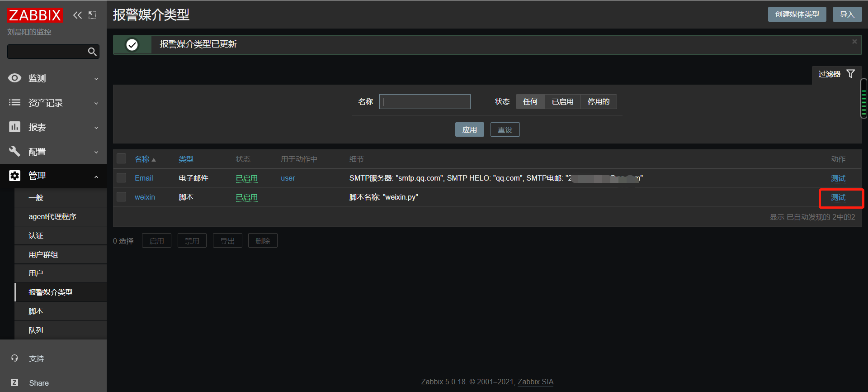This screenshot has width=868, height=392.
Task: Close the success message banner
Action: 854,42
